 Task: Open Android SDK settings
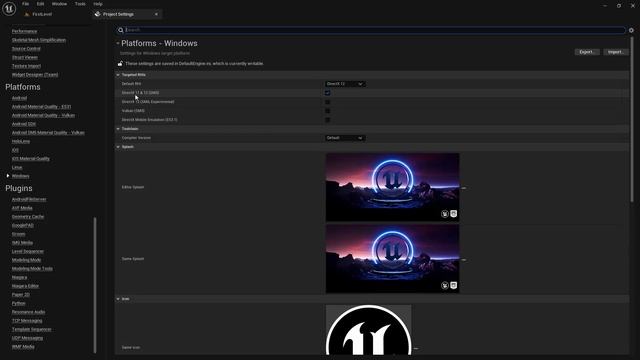point(24,124)
